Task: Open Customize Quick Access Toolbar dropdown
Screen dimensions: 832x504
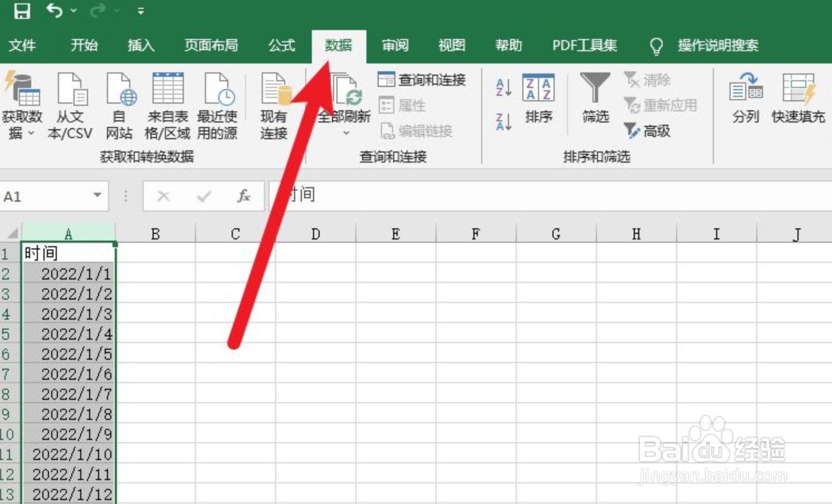Action: click(x=140, y=11)
